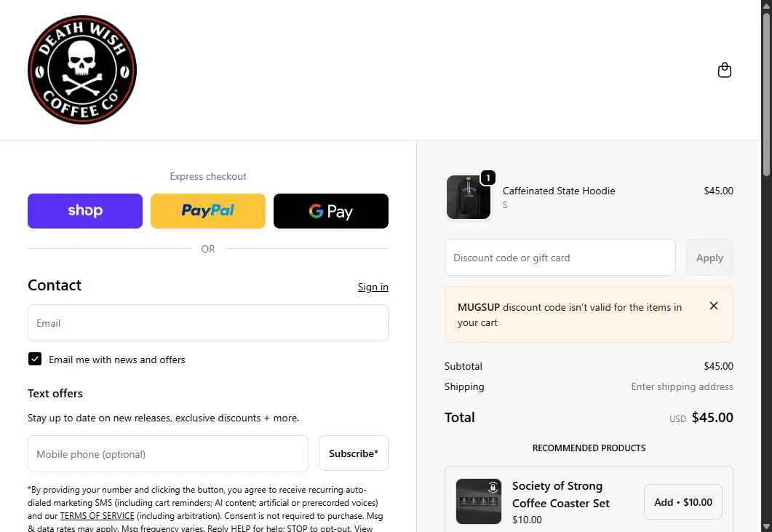
Task: View the Caffeinated State Hoodie thumbnail
Action: 469,197
